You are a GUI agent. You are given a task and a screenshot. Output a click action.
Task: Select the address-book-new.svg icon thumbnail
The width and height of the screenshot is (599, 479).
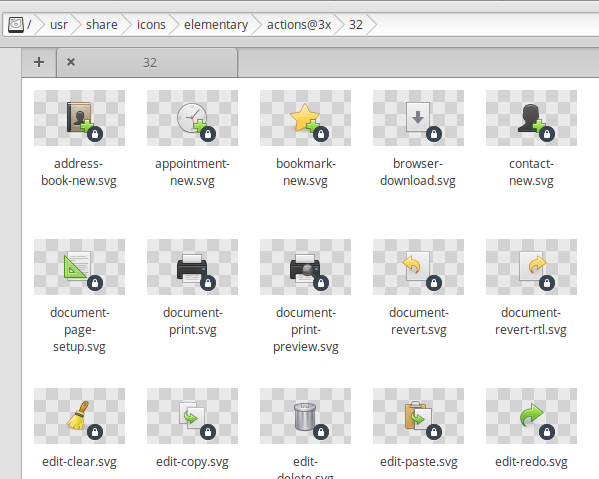coord(79,118)
